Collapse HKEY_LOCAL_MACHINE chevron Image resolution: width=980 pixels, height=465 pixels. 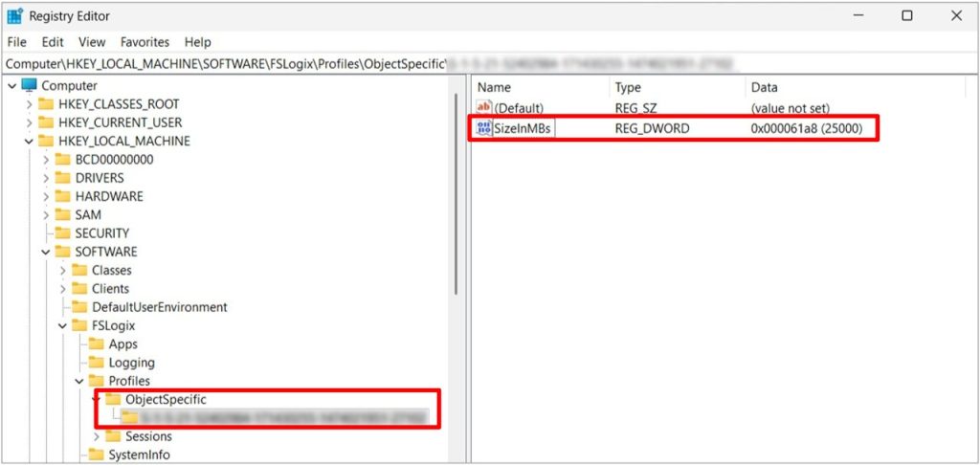30,142
